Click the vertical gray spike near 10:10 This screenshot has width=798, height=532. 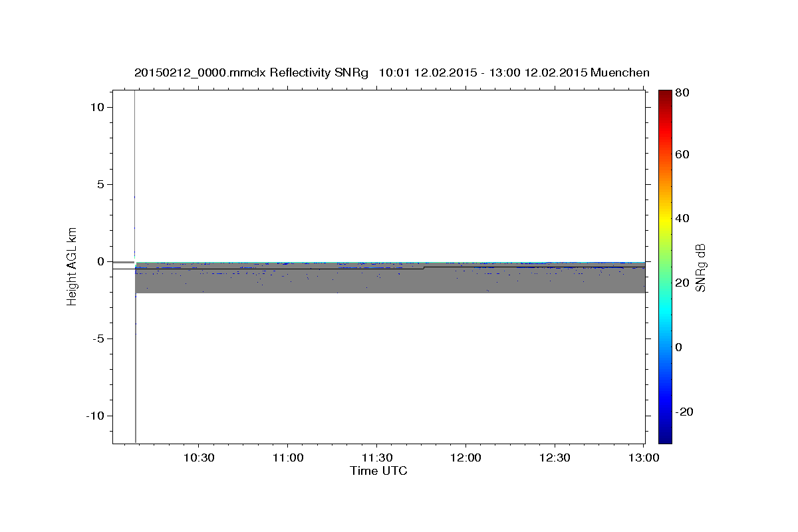pyautogui.click(x=135, y=266)
